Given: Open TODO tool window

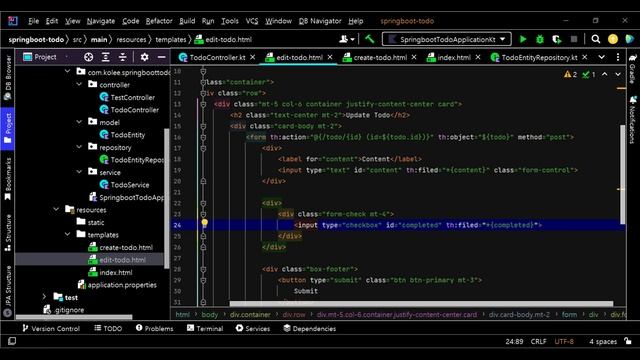Looking at the screenshot, I should point(108,329).
